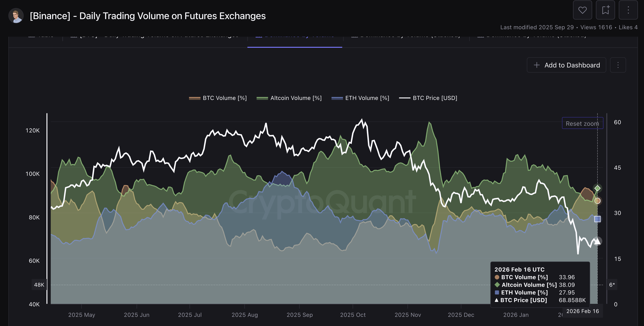Click the green diamond Altcoin data marker
This screenshot has height=326, width=644.
click(597, 188)
